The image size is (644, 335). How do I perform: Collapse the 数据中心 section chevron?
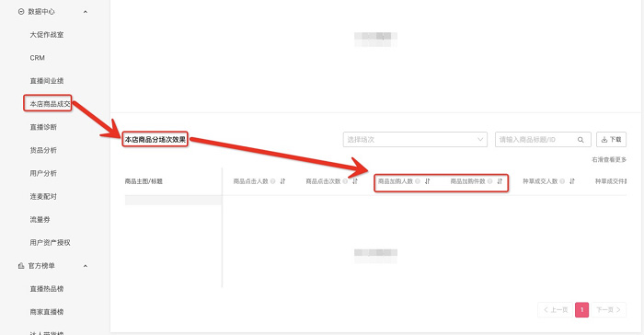[x=85, y=12]
